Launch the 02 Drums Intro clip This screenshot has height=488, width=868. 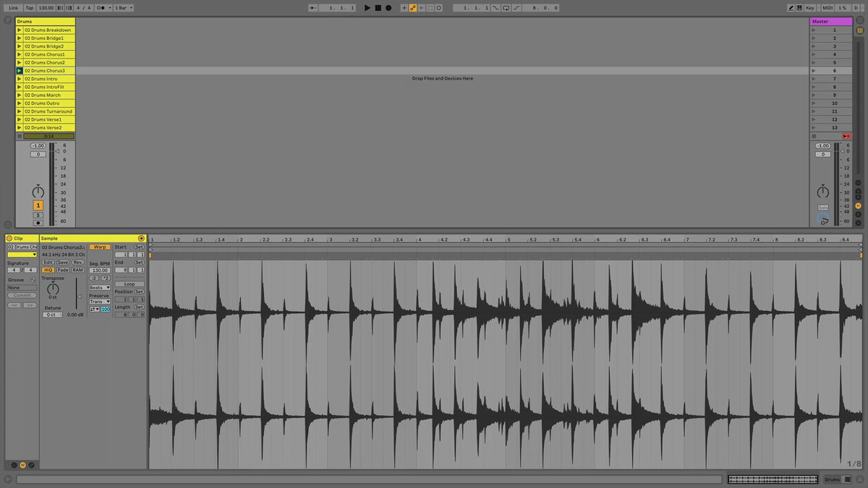[x=19, y=79]
